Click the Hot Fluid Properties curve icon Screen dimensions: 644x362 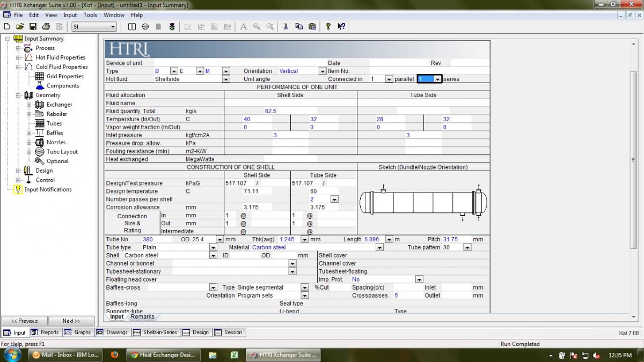tap(28, 57)
